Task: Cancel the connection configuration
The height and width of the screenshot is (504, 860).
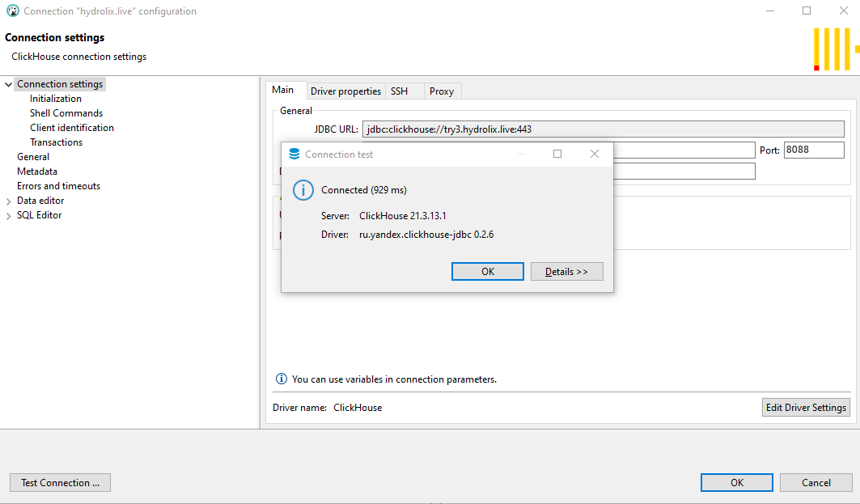Action: (816, 483)
